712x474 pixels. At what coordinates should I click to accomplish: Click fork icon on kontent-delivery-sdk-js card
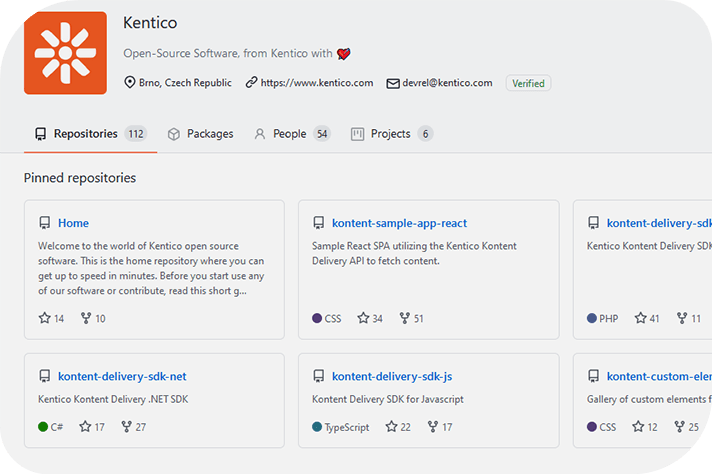coord(433,427)
